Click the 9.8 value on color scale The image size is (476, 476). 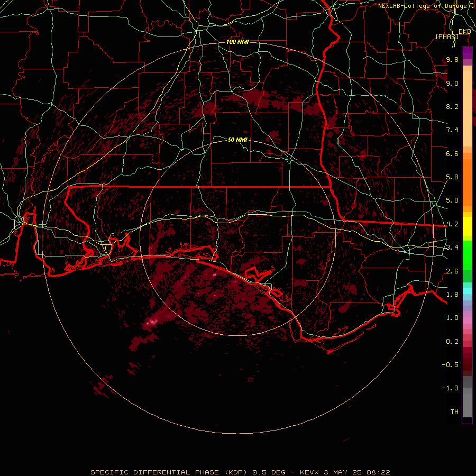(x=452, y=59)
